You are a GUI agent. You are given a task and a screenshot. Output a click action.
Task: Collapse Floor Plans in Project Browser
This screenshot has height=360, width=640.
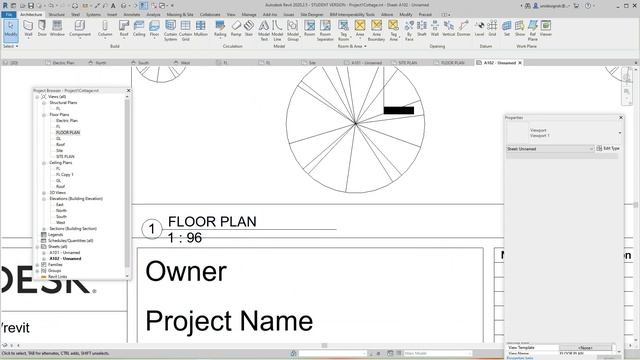[44, 115]
